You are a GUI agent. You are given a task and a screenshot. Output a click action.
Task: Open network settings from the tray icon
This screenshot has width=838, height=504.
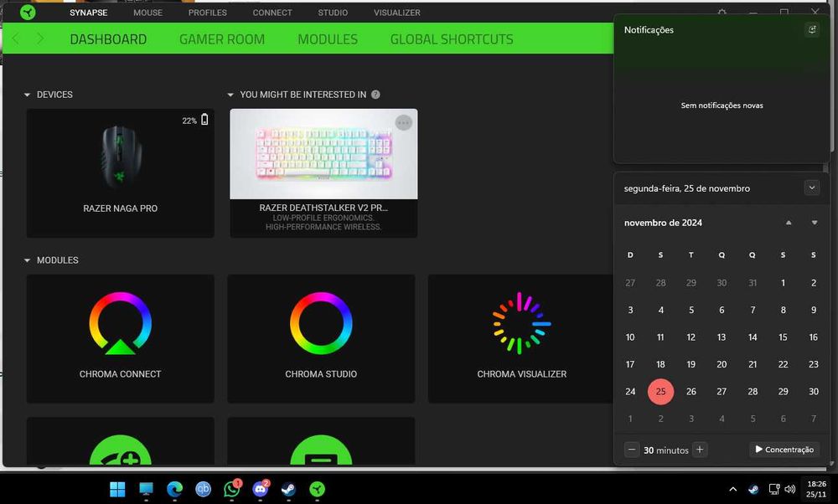coord(773,489)
